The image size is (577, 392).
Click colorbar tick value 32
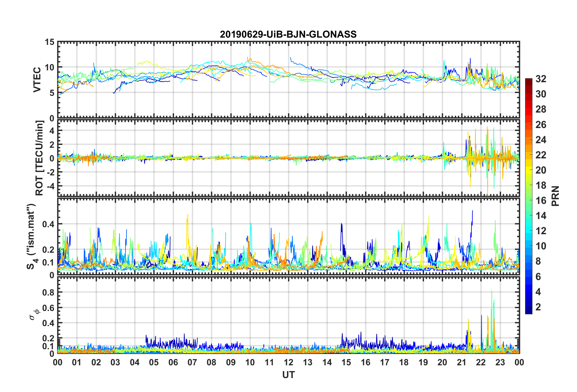click(541, 79)
